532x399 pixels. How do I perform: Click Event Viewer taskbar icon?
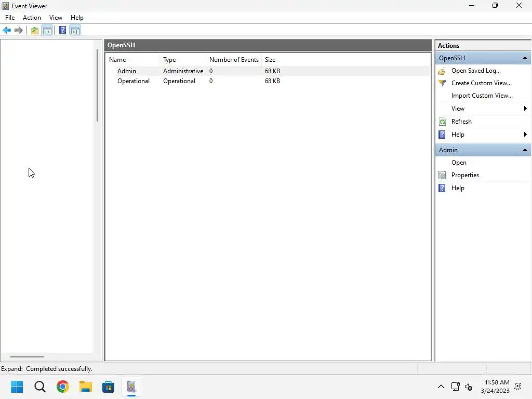click(x=131, y=387)
